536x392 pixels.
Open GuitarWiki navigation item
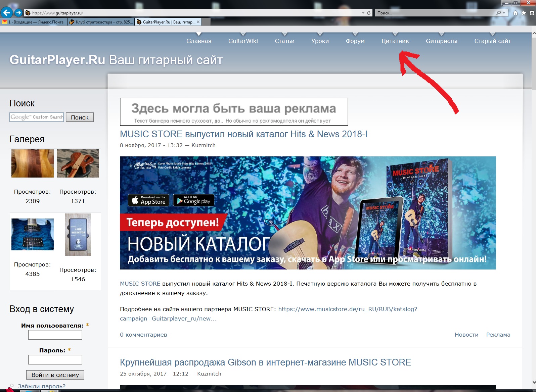(243, 41)
